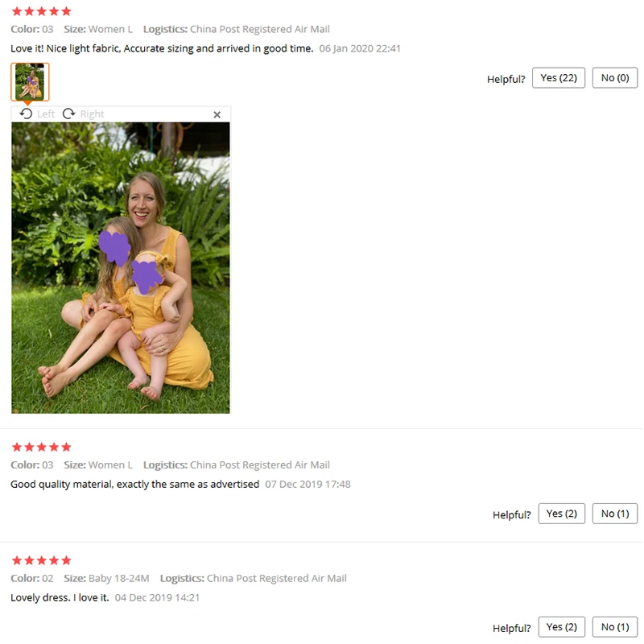The width and height of the screenshot is (644, 644).
Task: Vote No (0) on first review
Action: pyautogui.click(x=615, y=77)
